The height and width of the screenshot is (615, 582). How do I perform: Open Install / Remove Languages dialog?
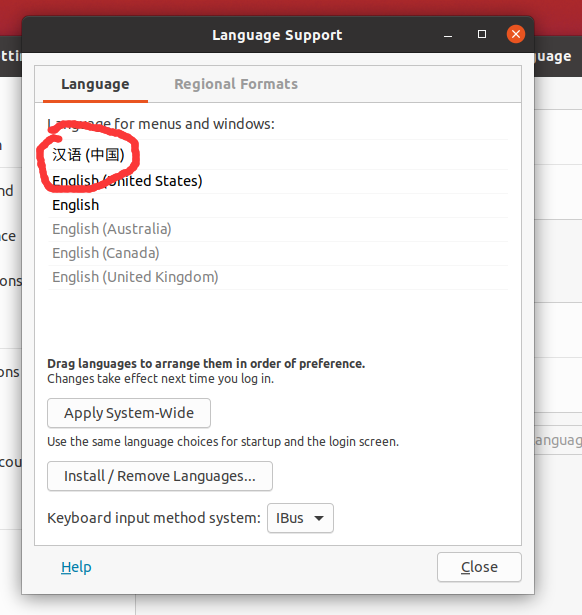pyautogui.click(x=160, y=476)
